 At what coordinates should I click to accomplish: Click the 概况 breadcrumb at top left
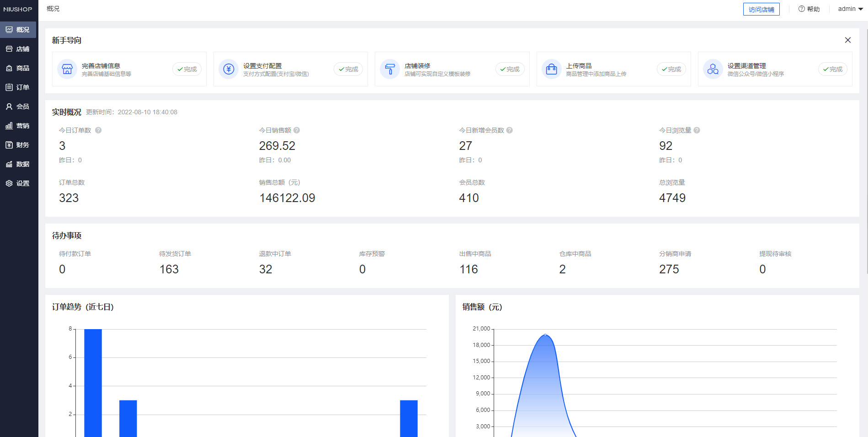[53, 8]
